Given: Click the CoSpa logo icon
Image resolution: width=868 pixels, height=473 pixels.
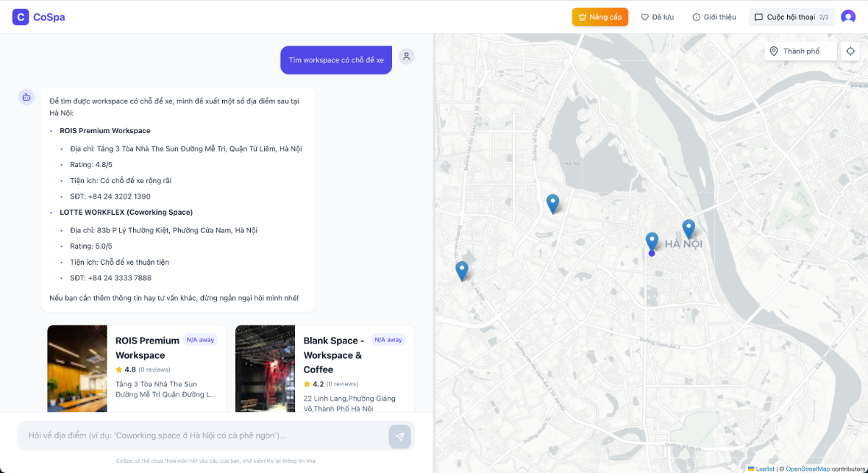Looking at the screenshot, I should click(20, 16).
